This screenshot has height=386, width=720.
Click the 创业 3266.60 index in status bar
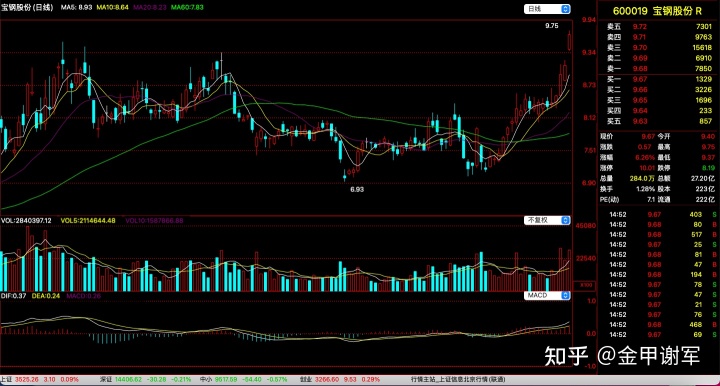point(340,380)
